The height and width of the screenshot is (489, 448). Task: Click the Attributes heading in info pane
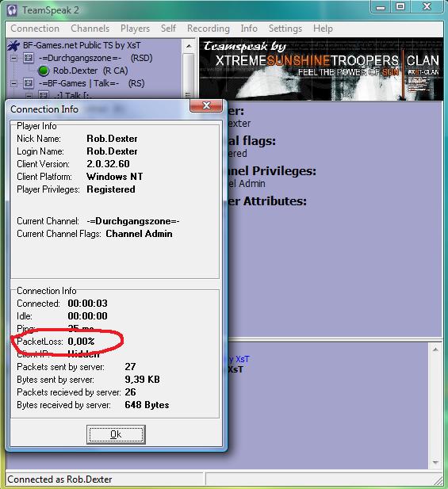pos(266,201)
